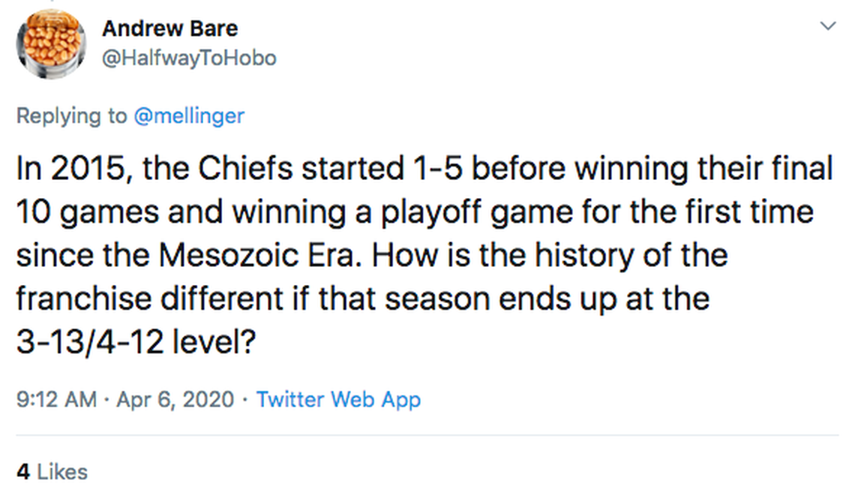855x504 pixels.
Task: Click the bold '4' likes count
Action: [x=23, y=472]
